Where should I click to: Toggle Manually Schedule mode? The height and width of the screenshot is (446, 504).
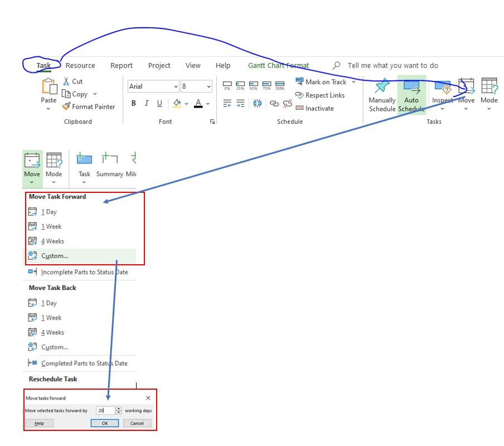tap(382, 95)
